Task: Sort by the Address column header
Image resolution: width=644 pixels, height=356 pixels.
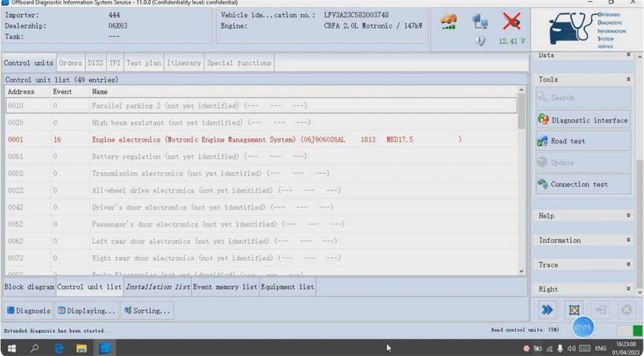Action: pyautogui.click(x=28, y=91)
